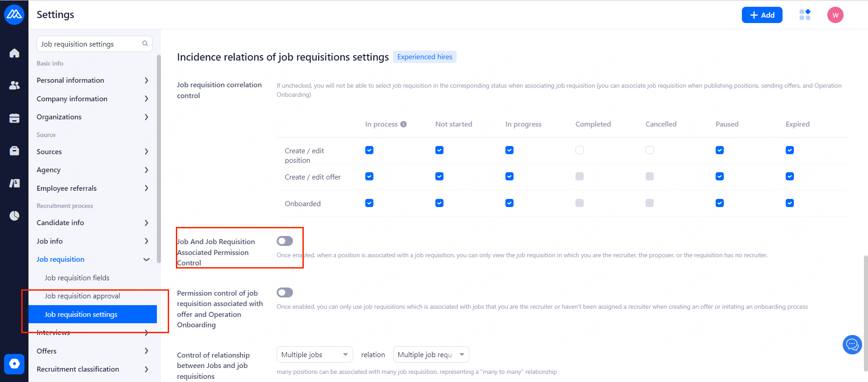Click the pie chart reports sidebar icon
The image size is (868, 382).
pyautogui.click(x=14, y=216)
